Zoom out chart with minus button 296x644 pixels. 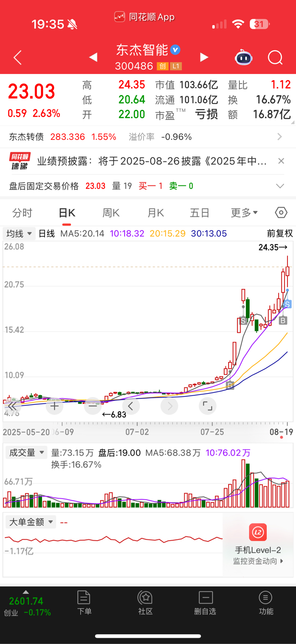pos(92,406)
